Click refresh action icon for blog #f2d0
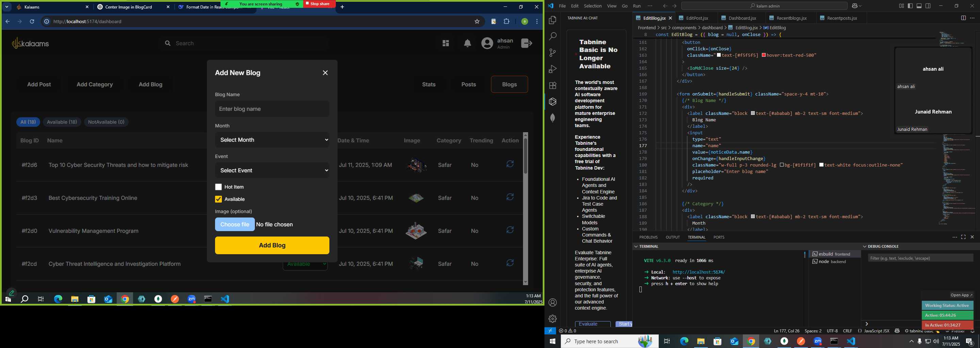Screen dimensions: 980x348 coord(510,230)
